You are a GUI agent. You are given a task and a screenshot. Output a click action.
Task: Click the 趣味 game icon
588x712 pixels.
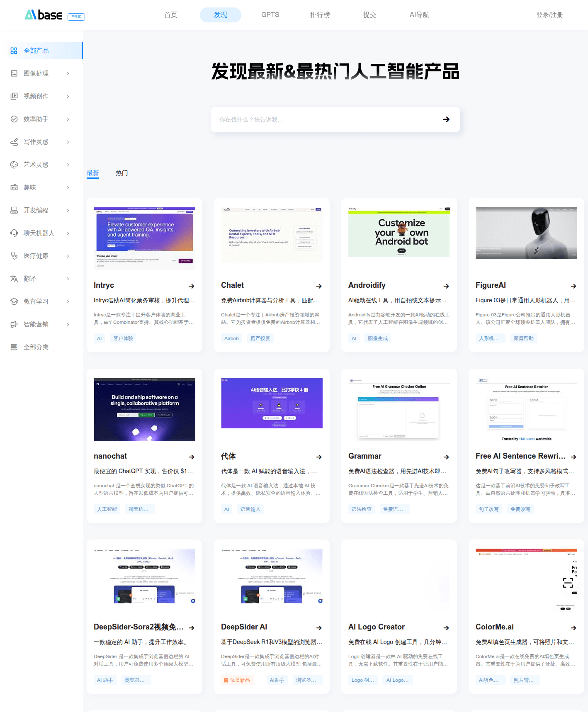(x=14, y=187)
